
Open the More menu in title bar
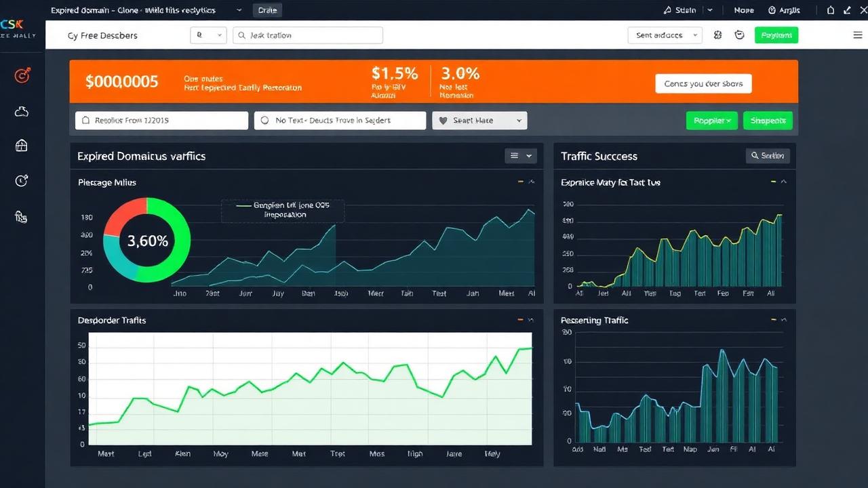pos(744,10)
